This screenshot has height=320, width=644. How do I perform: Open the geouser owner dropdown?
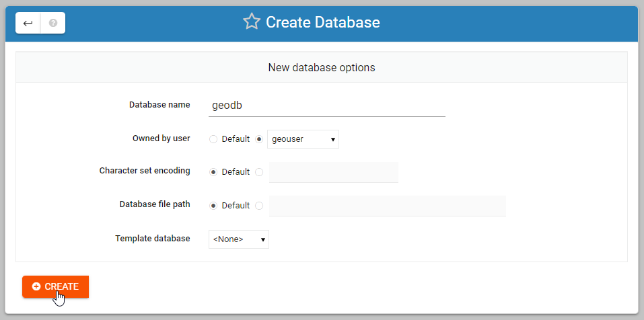(303, 139)
